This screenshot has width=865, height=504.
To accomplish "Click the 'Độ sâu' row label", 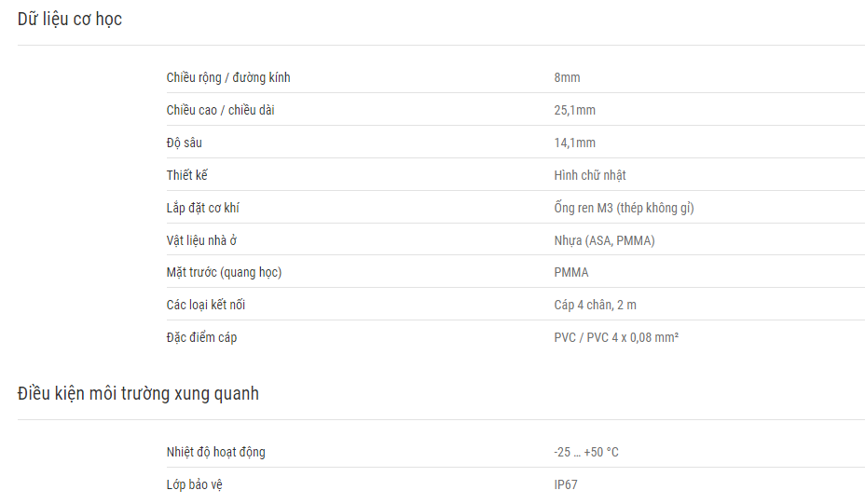I will 185,143.
